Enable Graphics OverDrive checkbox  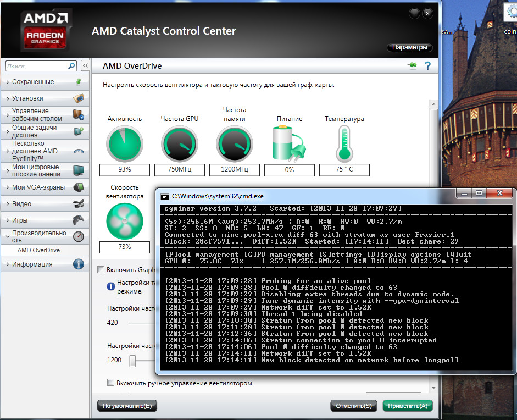click(x=101, y=269)
